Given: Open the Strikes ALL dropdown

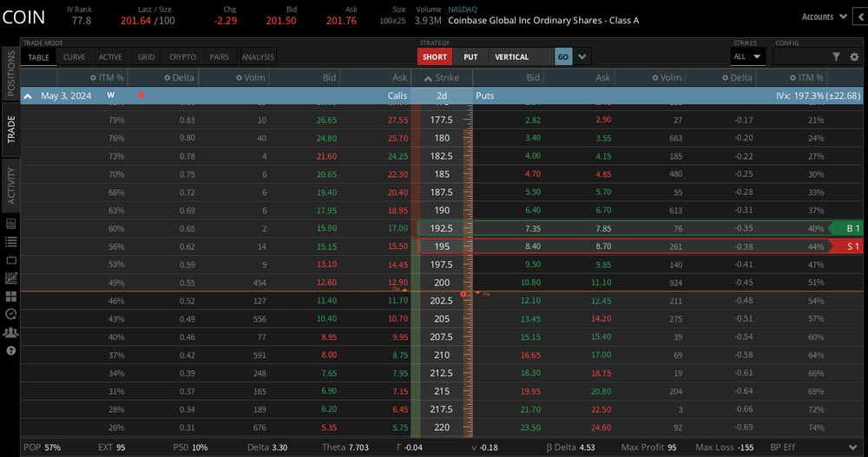Looking at the screenshot, I should 747,57.
